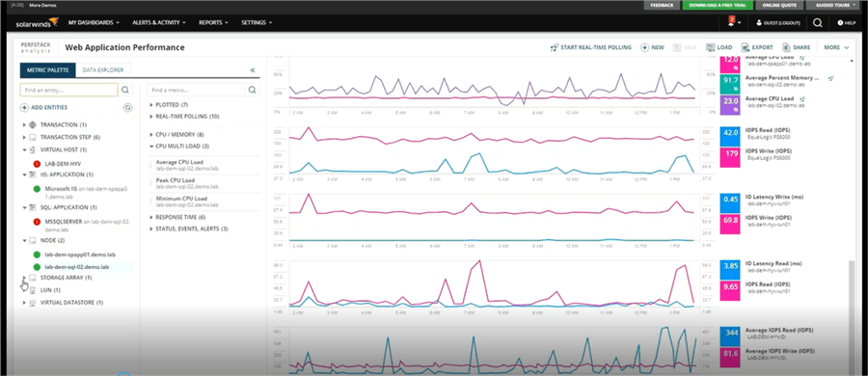Create a new PerfStack project
868x376 pixels.
pos(652,47)
